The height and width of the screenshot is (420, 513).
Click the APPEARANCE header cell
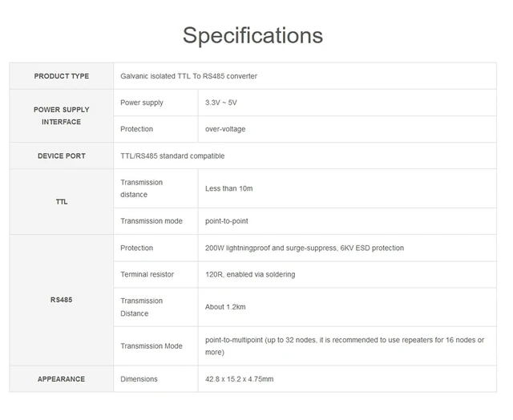(62, 379)
